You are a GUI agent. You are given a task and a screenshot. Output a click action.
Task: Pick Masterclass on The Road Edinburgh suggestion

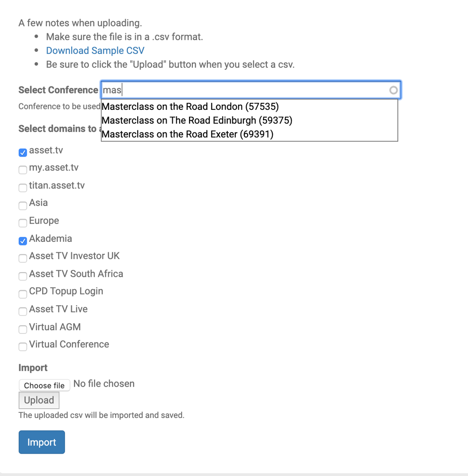pos(249,121)
